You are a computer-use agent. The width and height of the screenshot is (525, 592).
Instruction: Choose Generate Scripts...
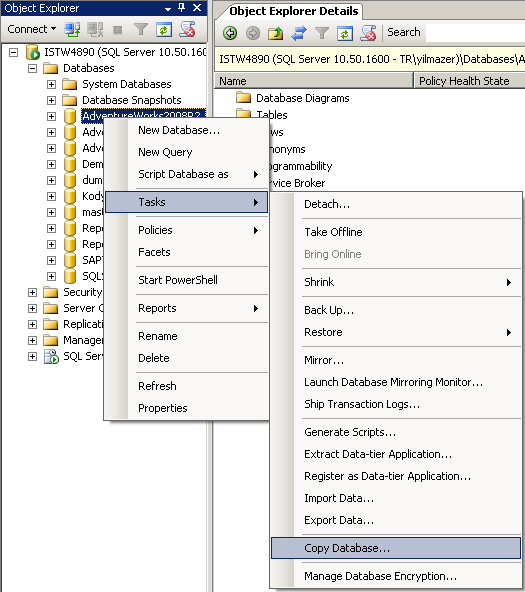coord(396,432)
